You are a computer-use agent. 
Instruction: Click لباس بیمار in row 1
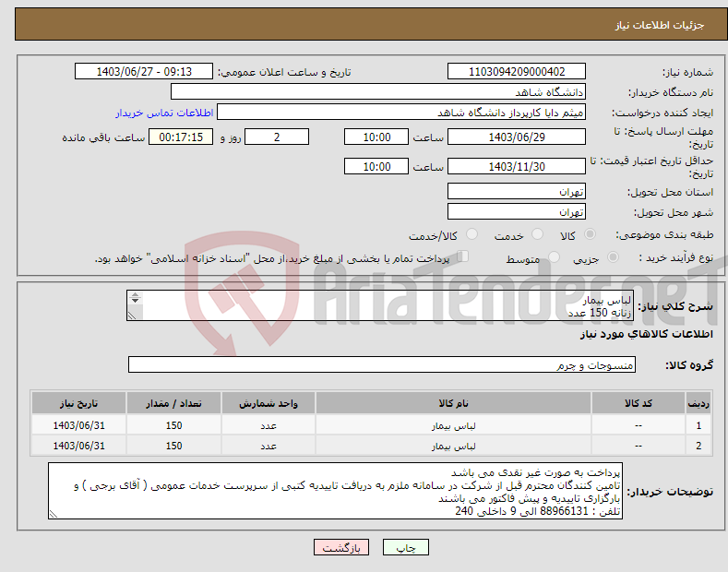[453, 425]
